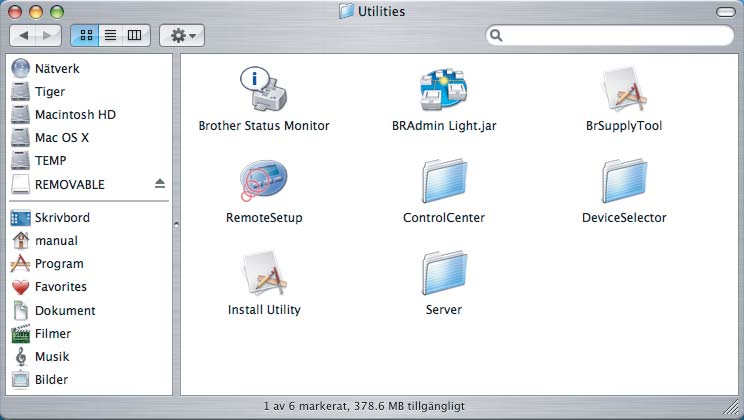The width and height of the screenshot is (744, 420).
Task: Click the "RemoteSetup" name label
Action: coord(264,218)
